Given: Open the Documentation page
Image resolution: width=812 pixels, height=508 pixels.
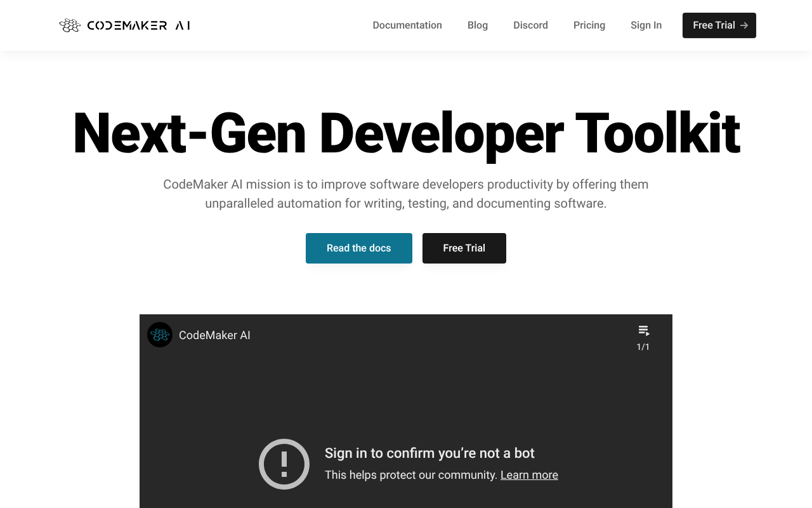Looking at the screenshot, I should [407, 25].
